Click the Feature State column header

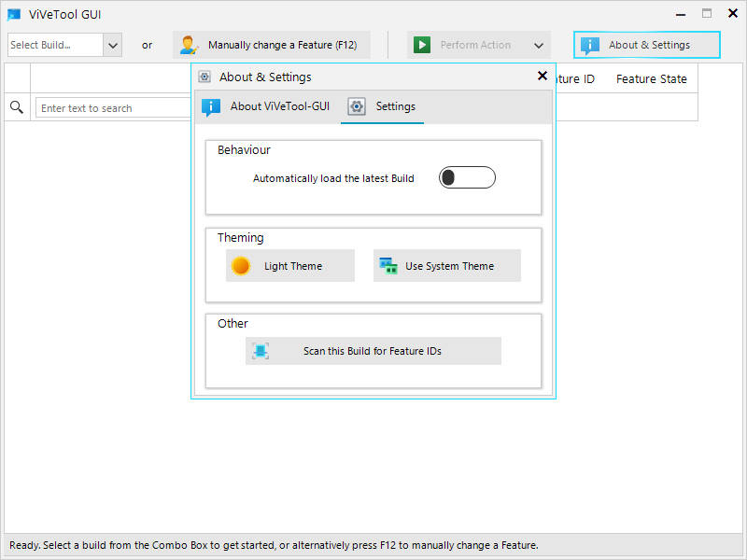tap(651, 79)
